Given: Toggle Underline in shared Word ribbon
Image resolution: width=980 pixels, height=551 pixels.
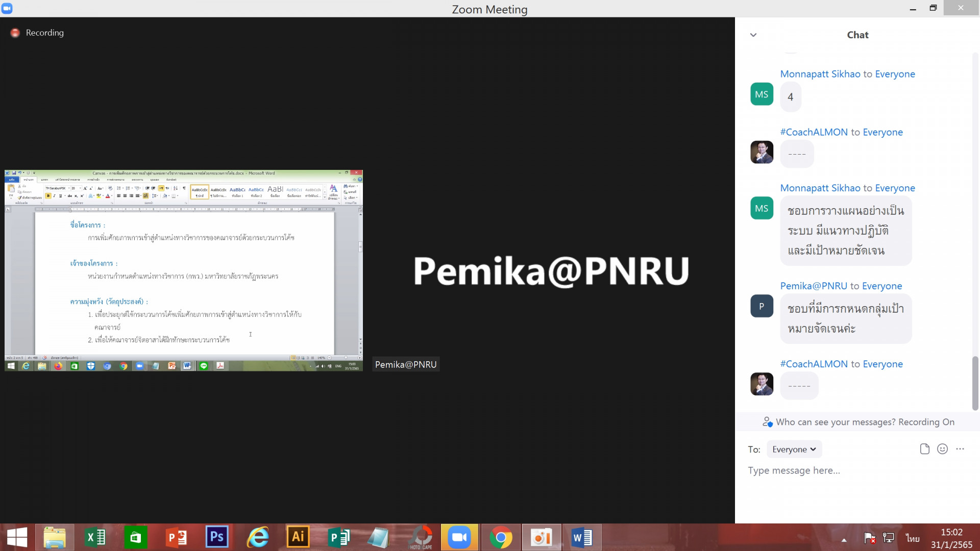Looking at the screenshot, I should click(x=60, y=195).
